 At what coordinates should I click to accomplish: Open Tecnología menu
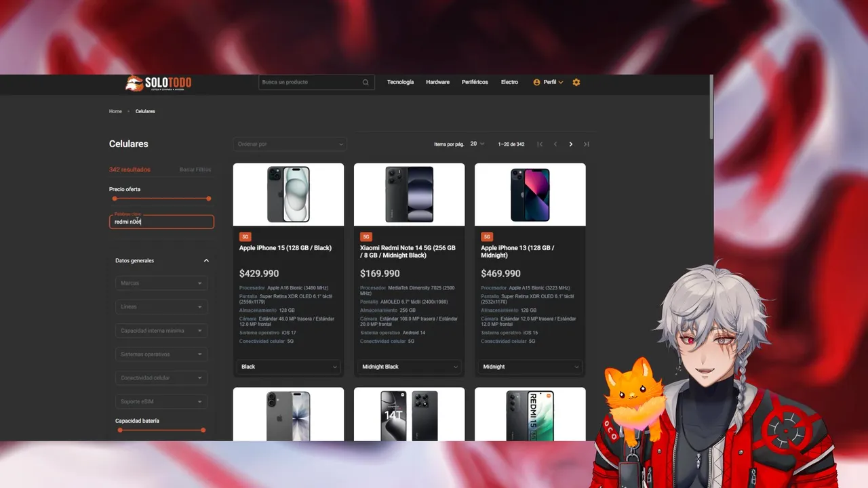[x=400, y=82]
